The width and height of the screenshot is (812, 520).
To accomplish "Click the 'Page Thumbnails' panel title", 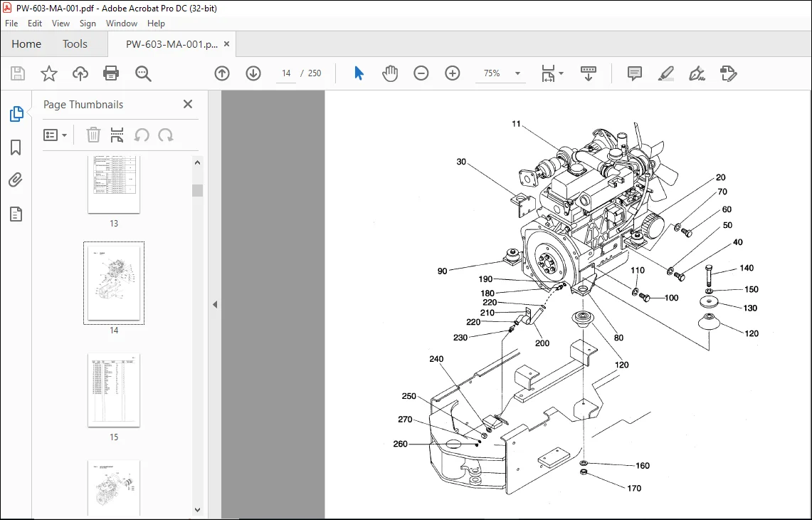I will coord(83,104).
